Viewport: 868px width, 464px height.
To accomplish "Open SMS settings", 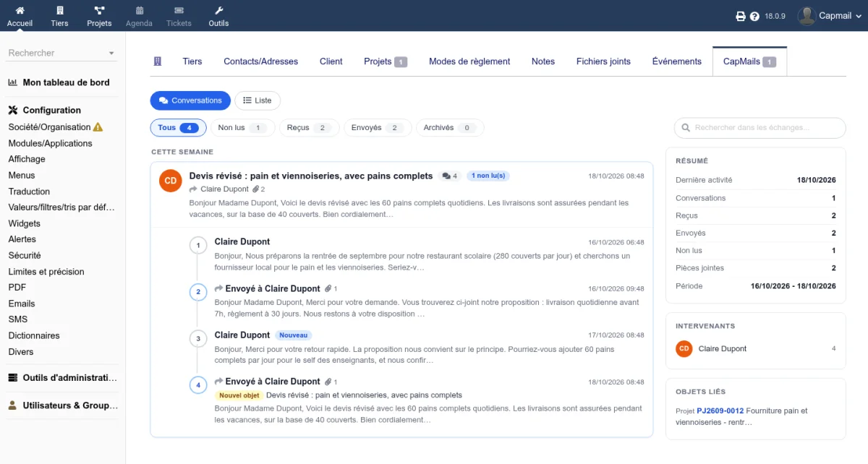I will (18, 319).
